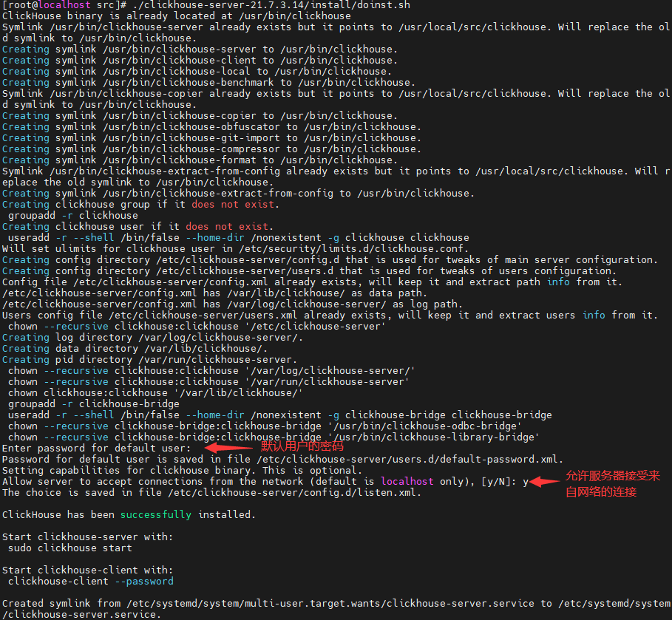Click 'Creating data directory /var/lib/clickhouse/.'

(x=135, y=349)
